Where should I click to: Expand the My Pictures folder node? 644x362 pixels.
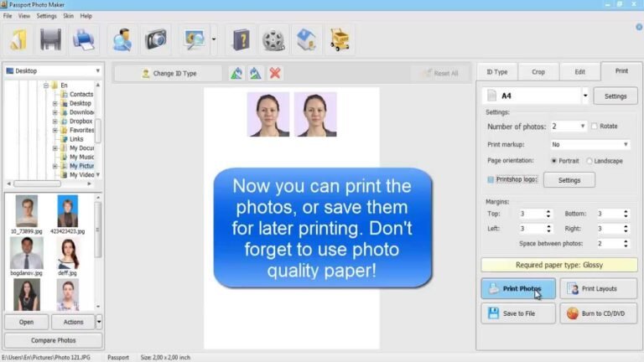[x=55, y=166]
